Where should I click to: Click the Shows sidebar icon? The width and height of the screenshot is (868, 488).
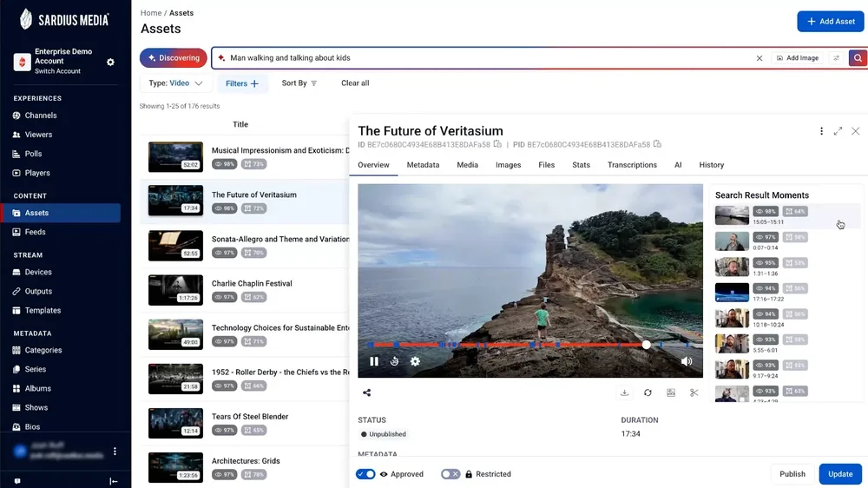16,408
